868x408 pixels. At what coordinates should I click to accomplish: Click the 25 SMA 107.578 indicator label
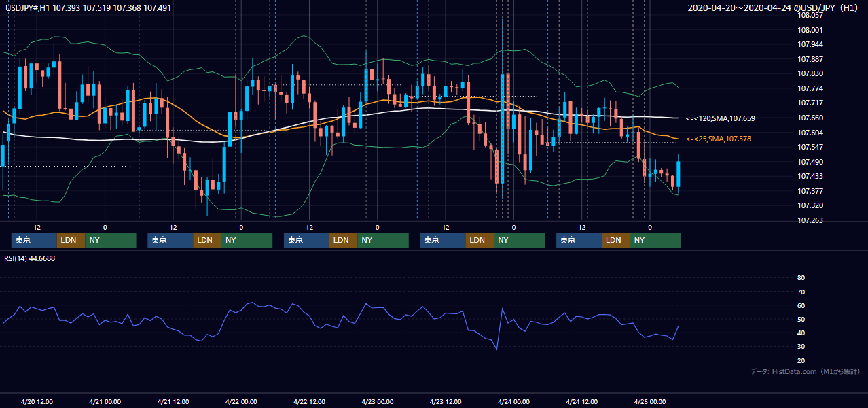(x=719, y=139)
